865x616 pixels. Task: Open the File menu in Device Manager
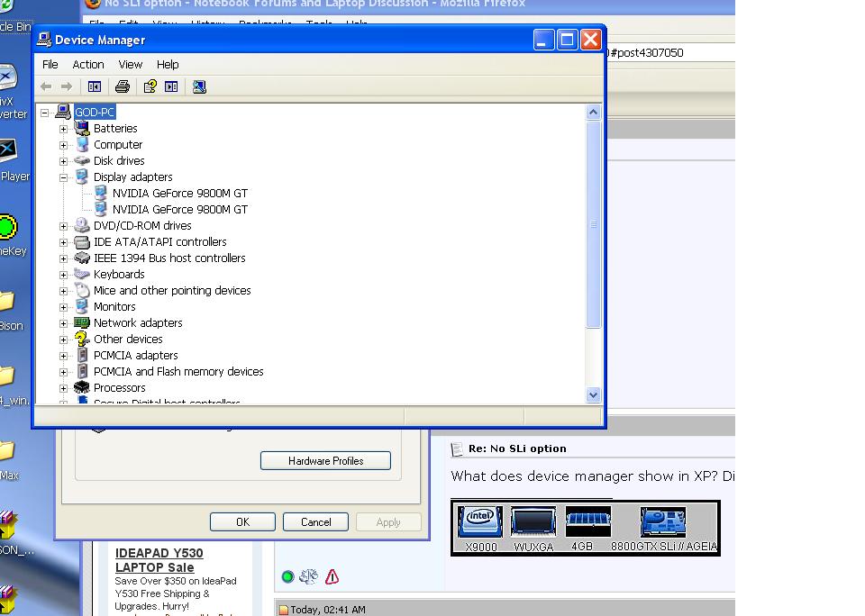pyautogui.click(x=50, y=65)
